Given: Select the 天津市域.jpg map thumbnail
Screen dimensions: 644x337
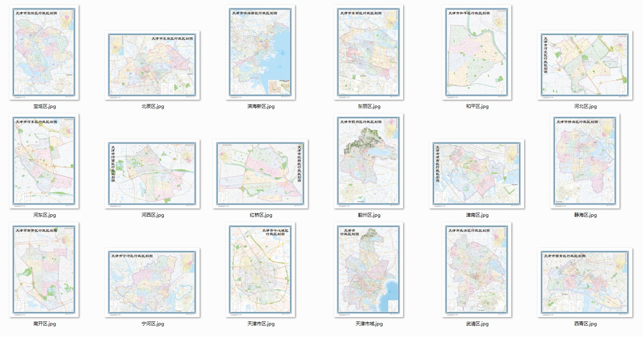Looking at the screenshot, I should coord(369,270).
